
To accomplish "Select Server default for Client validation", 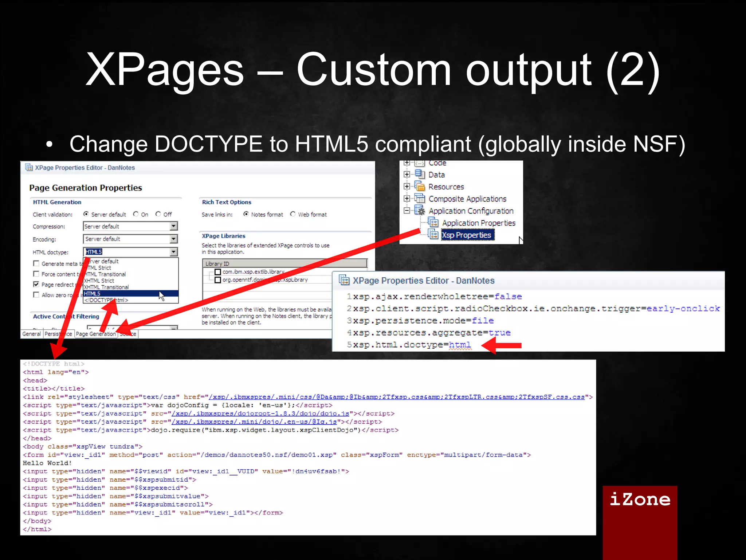I will [x=86, y=214].
